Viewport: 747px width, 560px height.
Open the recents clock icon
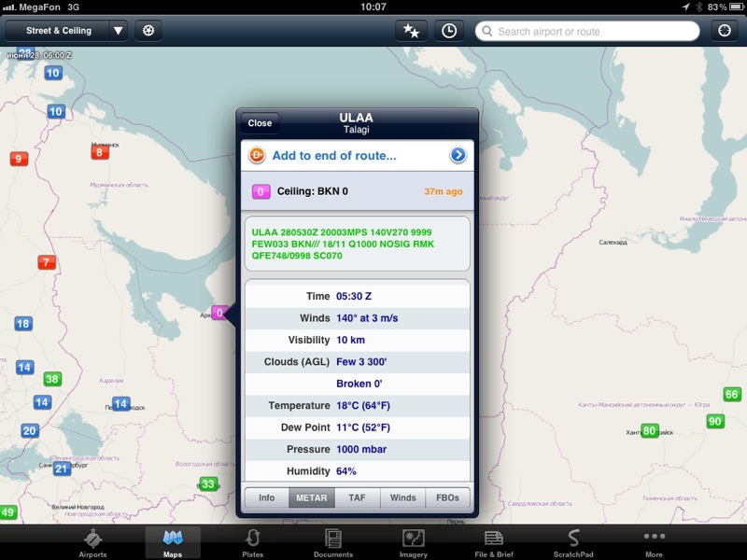point(449,31)
